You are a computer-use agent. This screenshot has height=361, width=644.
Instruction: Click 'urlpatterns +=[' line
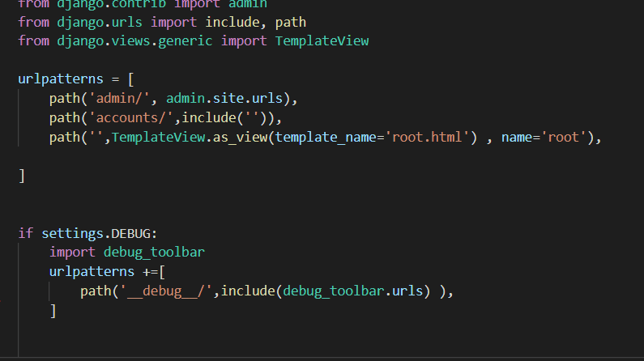[107, 272]
